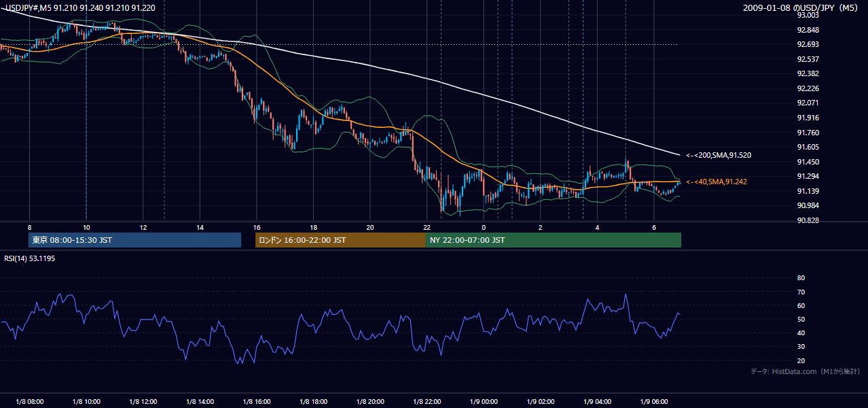Click the 40 SMA 91.242 label
Image resolution: width=868 pixels, height=408 pixels.
coord(716,182)
